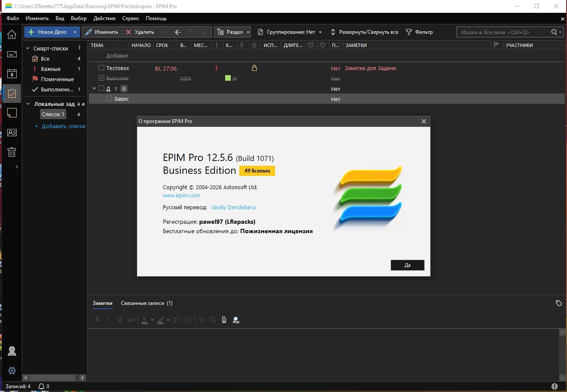Viewport: 567px width, 392px height.
Task: Go to the home icon in sidebar
Action: [x=12, y=35]
